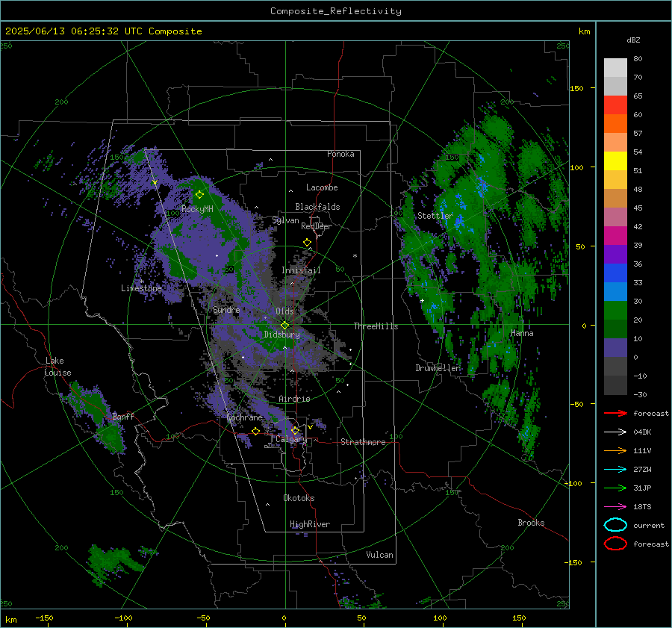Image resolution: width=672 pixels, height=628 pixels.
Task: Click the Okotoks city label
Action: 299,498
